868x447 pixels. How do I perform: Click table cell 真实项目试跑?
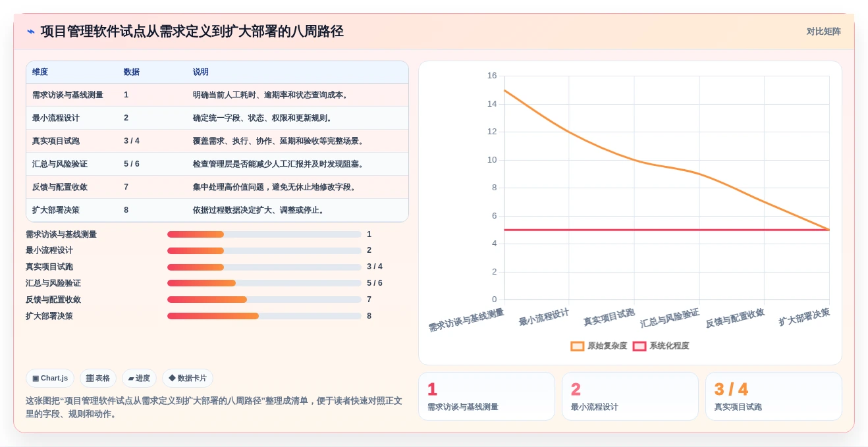(56, 141)
